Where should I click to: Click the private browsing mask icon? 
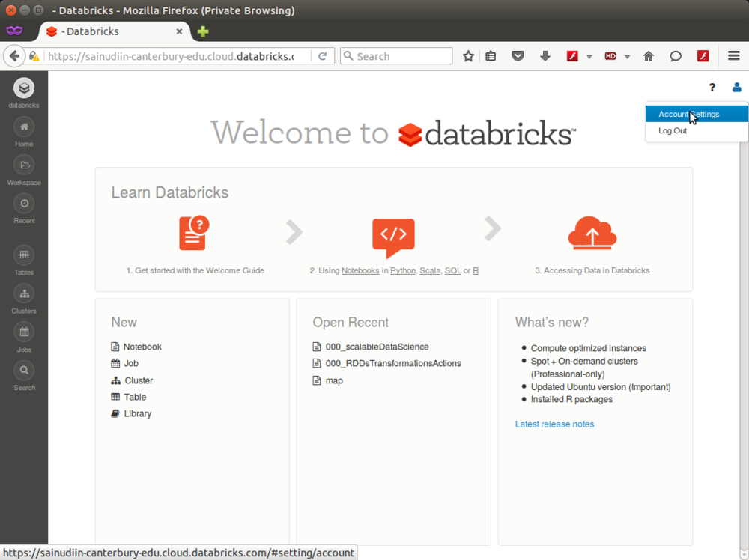click(x=14, y=31)
